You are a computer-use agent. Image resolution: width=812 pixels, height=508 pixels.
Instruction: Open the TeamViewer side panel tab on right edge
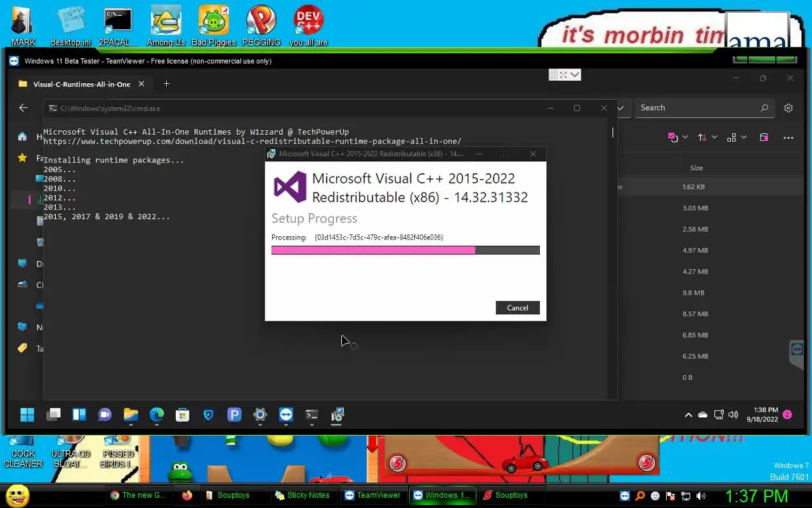(797, 354)
